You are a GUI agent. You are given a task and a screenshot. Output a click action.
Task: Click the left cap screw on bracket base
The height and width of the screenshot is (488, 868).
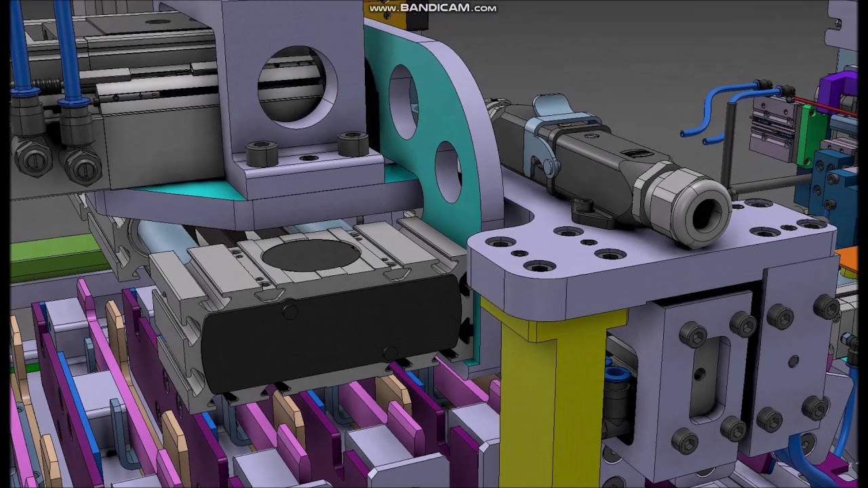point(262,154)
